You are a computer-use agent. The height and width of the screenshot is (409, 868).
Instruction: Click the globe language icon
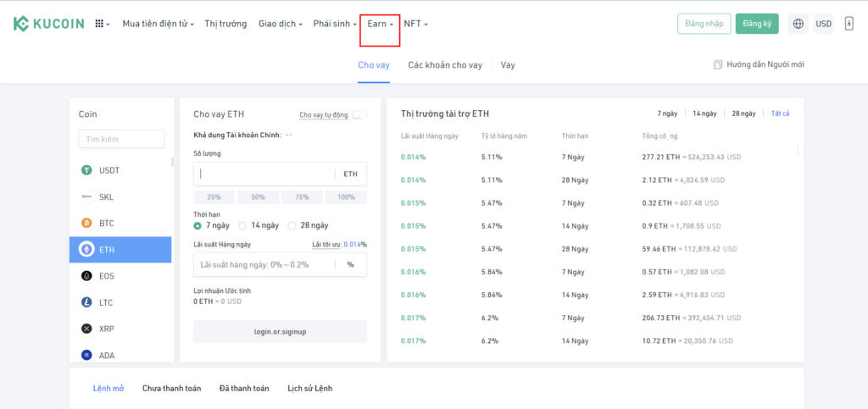798,24
